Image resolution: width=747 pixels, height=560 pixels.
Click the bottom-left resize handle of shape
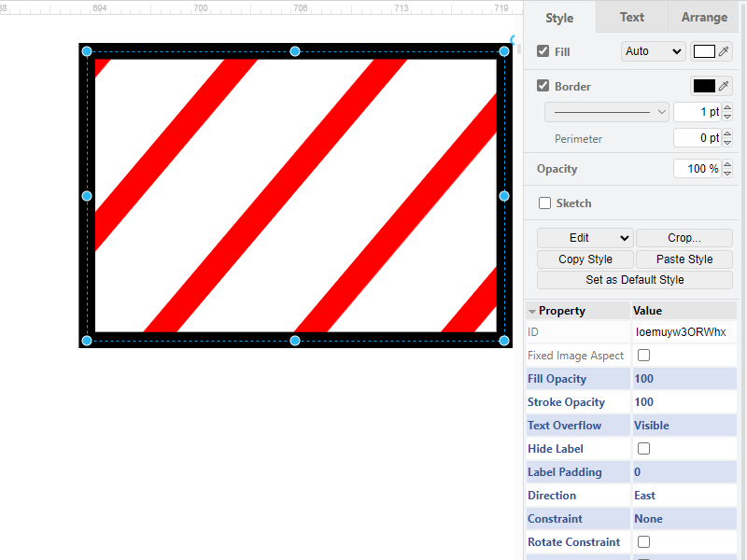point(87,341)
